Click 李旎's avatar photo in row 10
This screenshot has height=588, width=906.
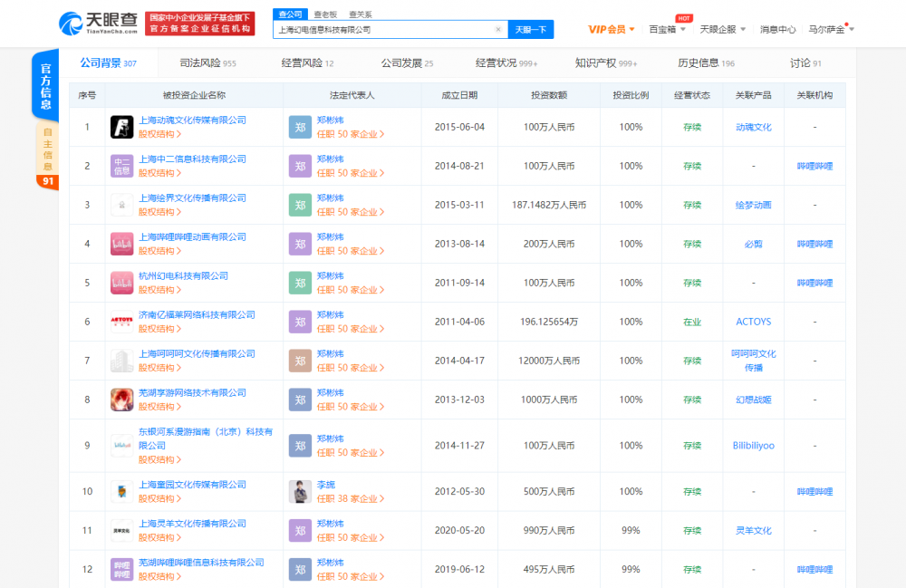click(x=301, y=491)
